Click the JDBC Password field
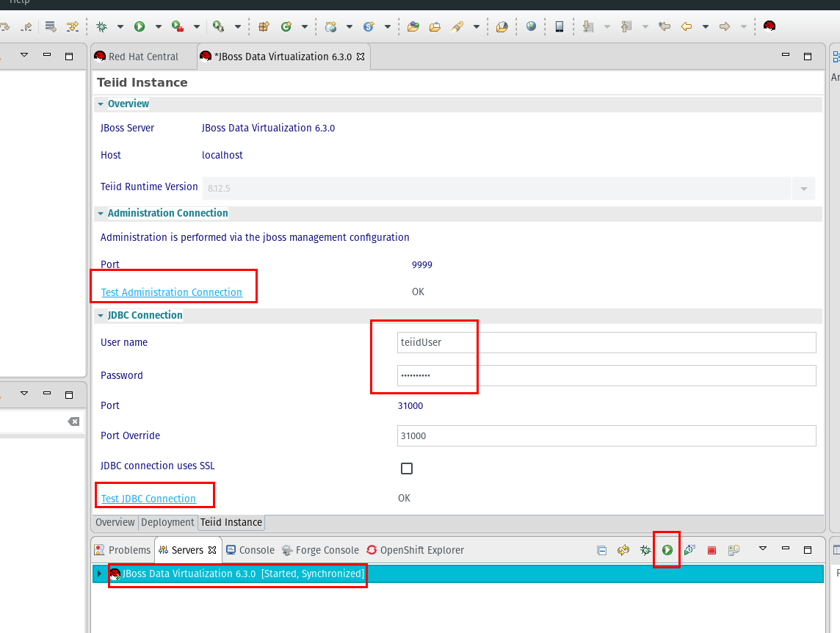Image resolution: width=840 pixels, height=633 pixels. click(607, 376)
